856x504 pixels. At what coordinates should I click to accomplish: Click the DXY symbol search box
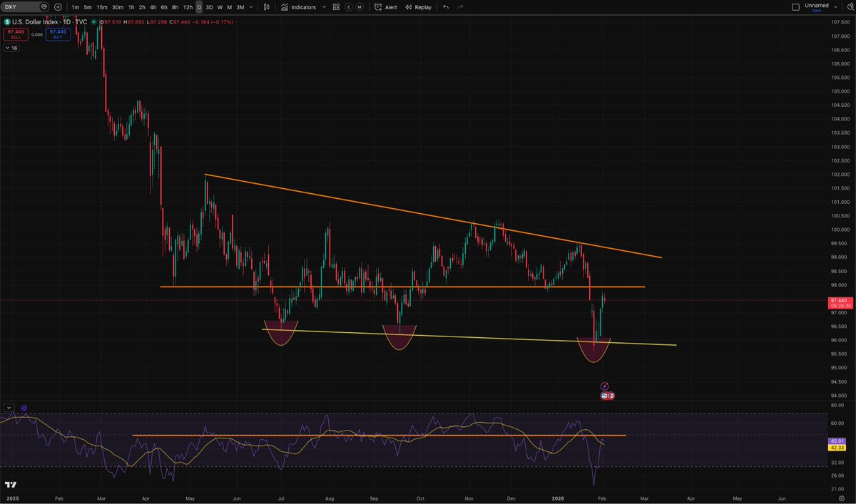25,6
